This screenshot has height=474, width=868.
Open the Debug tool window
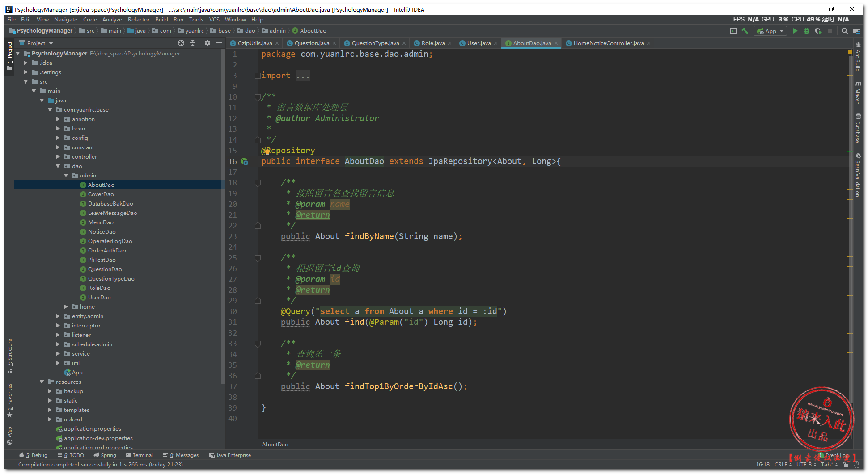click(x=33, y=455)
